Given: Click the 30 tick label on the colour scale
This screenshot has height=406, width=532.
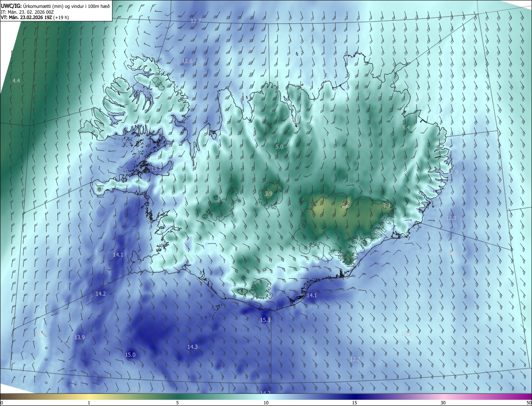Looking at the screenshot, I should [443, 403].
